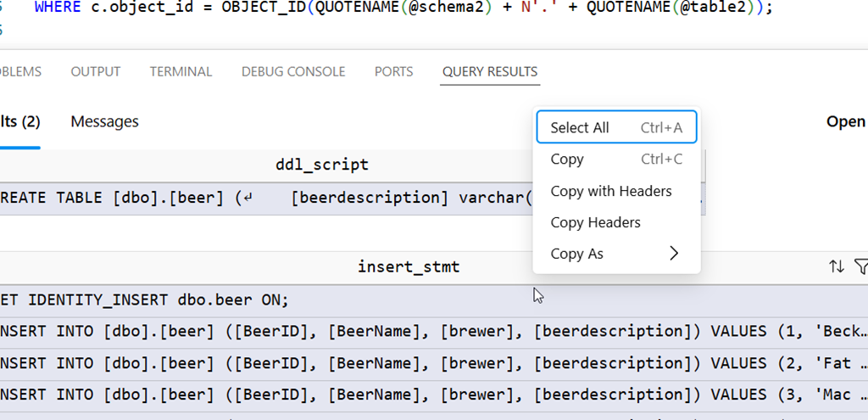
Task: Select the QUERY RESULTS tab
Action: point(490,71)
